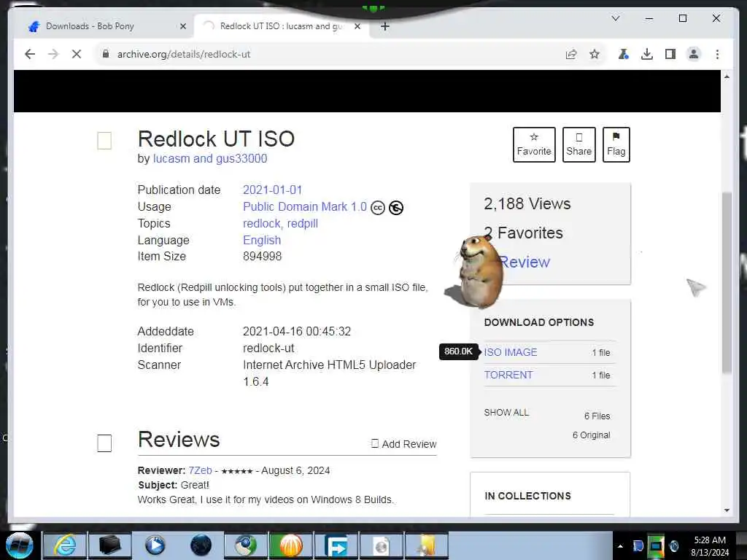Open the tab search chevron
This screenshot has height=560, width=747.
[616, 18]
